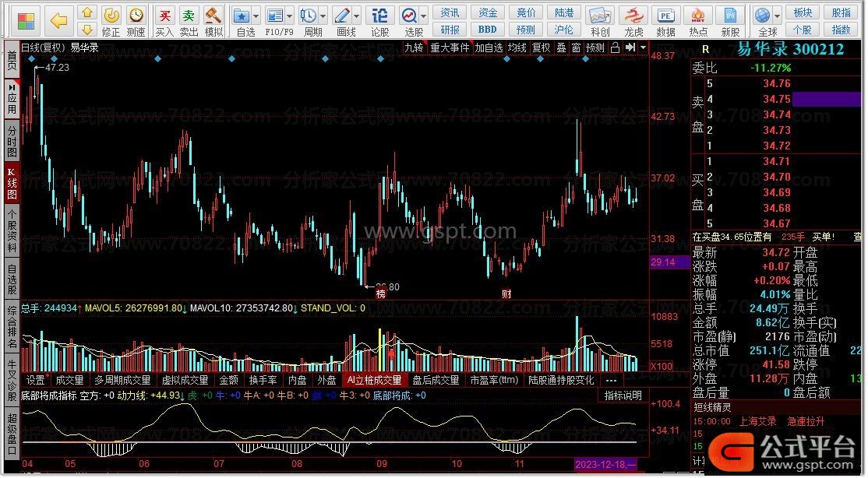868x478 pixels.
Task: Click the 陆港 button
Action: [x=563, y=12]
